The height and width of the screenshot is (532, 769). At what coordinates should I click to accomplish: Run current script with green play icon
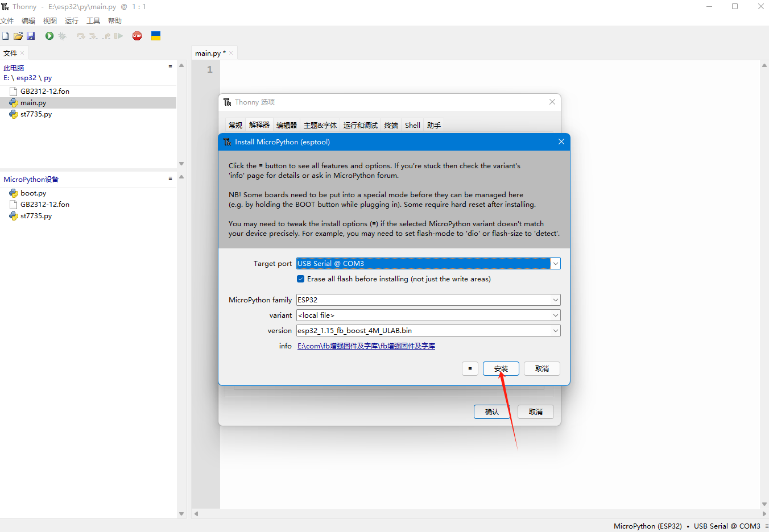click(49, 36)
